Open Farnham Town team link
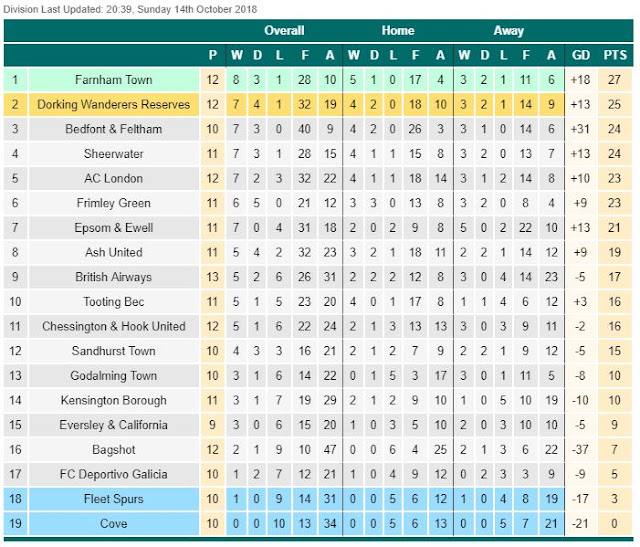Screen dimensions: 640x547 (114, 79)
